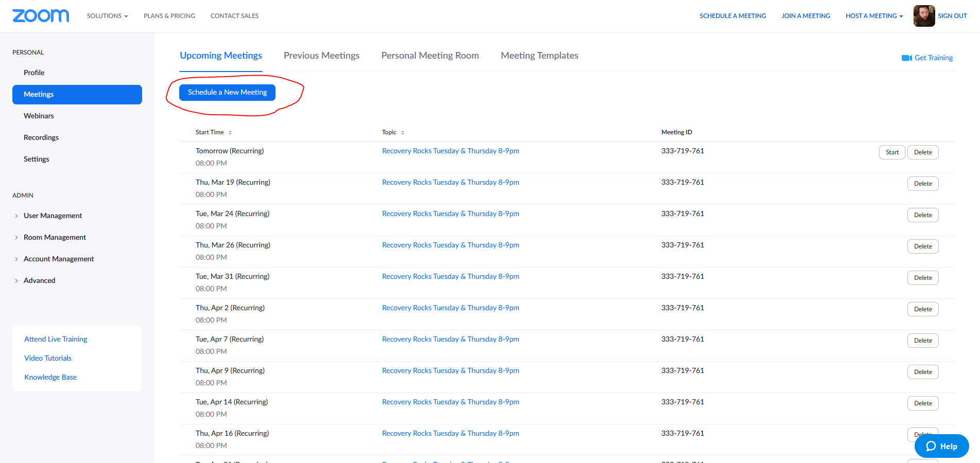Delete the Tue, Mar 24 meeting

coord(923,215)
